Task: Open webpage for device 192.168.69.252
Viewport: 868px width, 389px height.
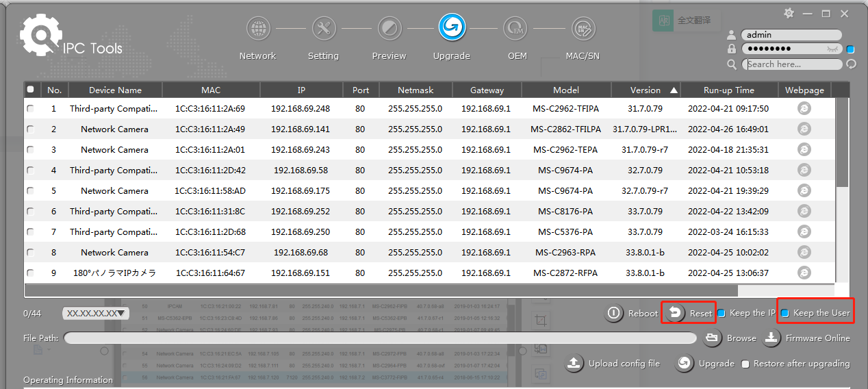Action: pos(804,211)
